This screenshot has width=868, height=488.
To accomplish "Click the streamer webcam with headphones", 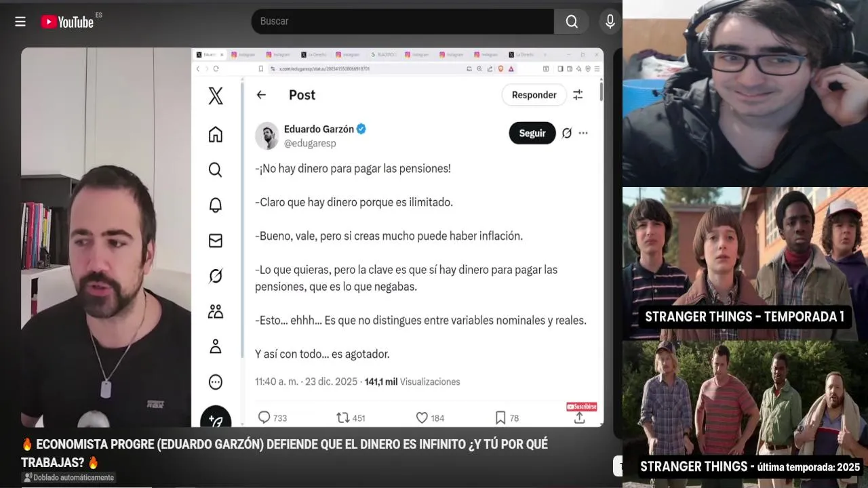I will click(745, 93).
